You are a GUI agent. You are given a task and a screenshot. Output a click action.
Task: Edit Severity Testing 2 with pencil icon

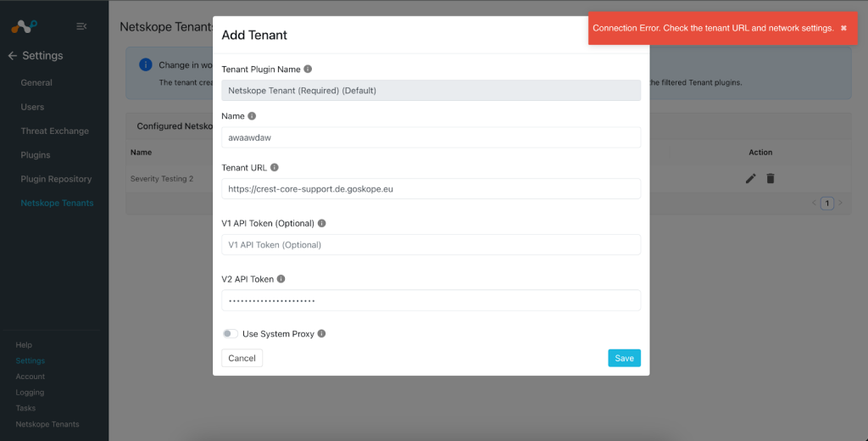[751, 178]
